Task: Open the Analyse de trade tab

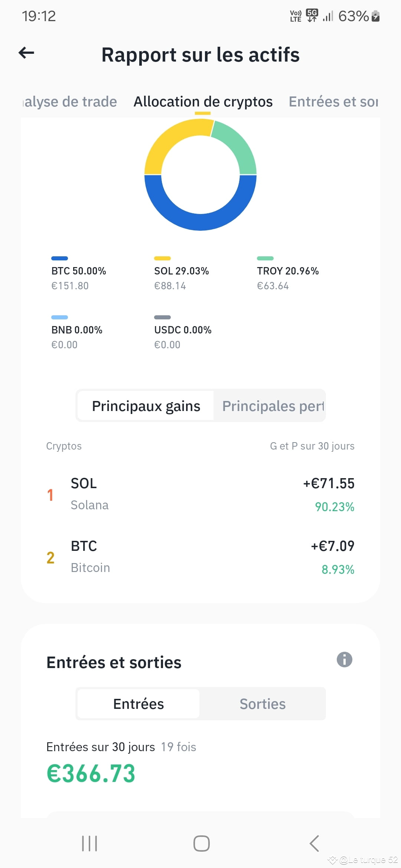Action: click(x=69, y=102)
